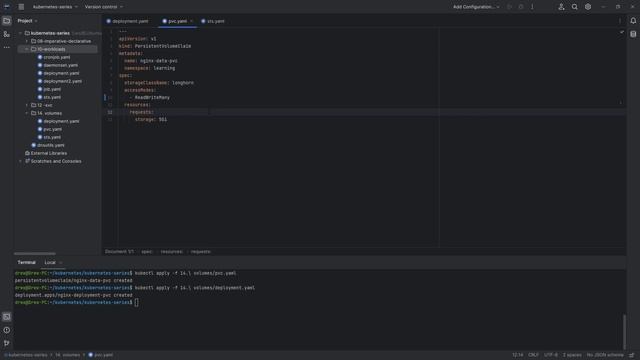This screenshot has height=360, width=640.
Task: Click the Document 1/1 breadcrumb
Action: (119, 252)
